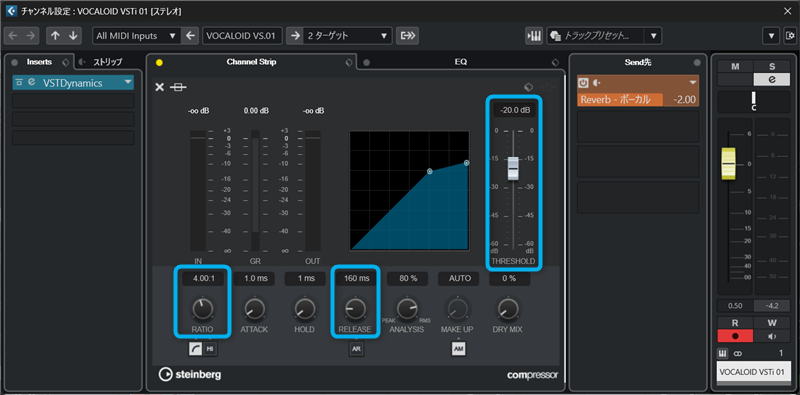Toggle Send先 bypass dot
Viewport: 800px width, 395px height.
click(x=697, y=62)
